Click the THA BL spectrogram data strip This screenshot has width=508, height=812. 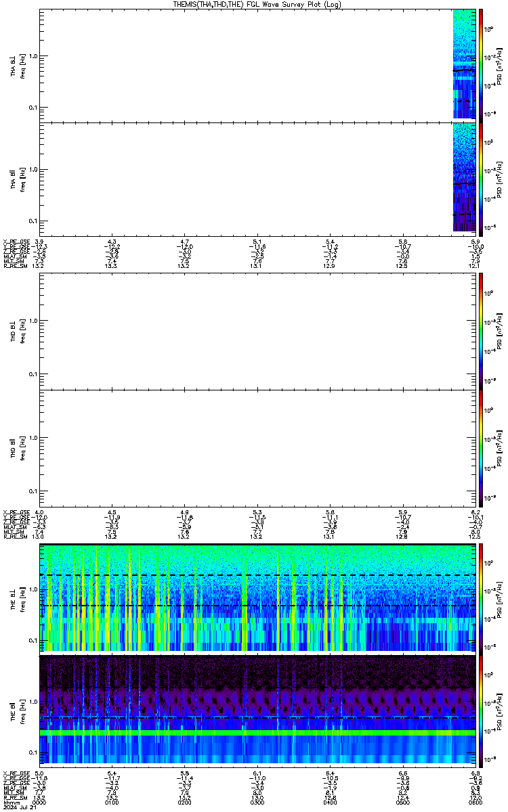point(464,64)
